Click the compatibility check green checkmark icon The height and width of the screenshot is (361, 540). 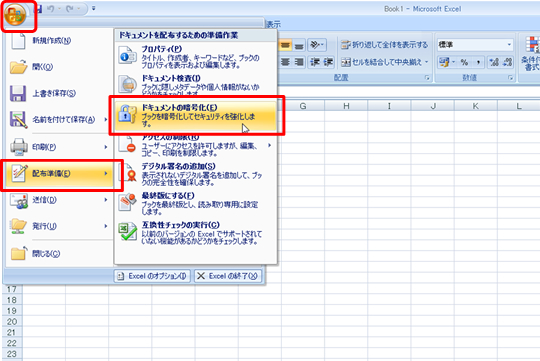pos(127,231)
